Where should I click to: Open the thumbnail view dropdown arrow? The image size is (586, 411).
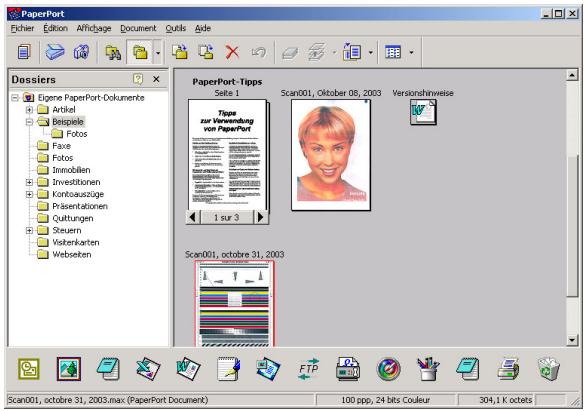[x=411, y=52]
